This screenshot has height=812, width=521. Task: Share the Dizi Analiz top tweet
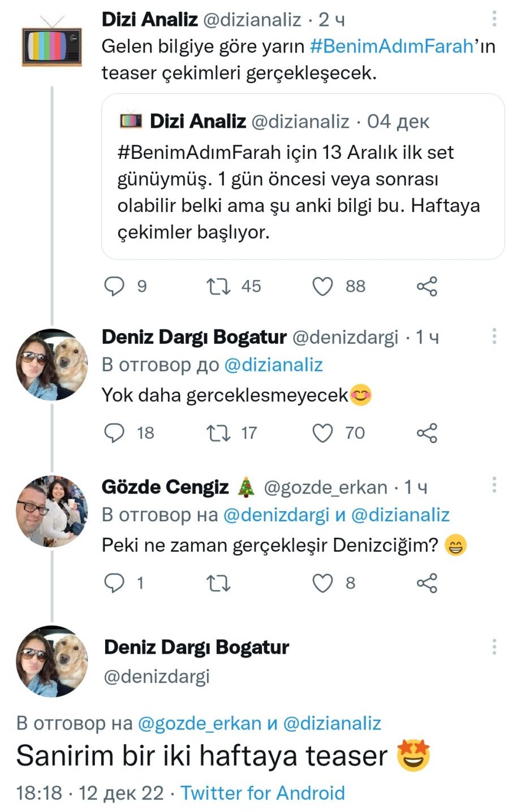(x=427, y=286)
